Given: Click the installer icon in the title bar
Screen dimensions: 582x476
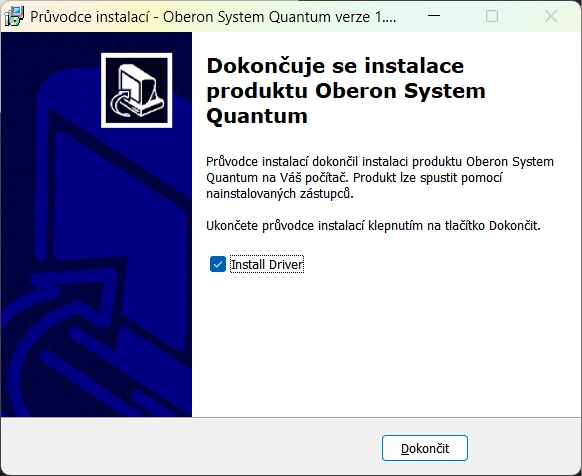Looking at the screenshot, I should coord(14,16).
